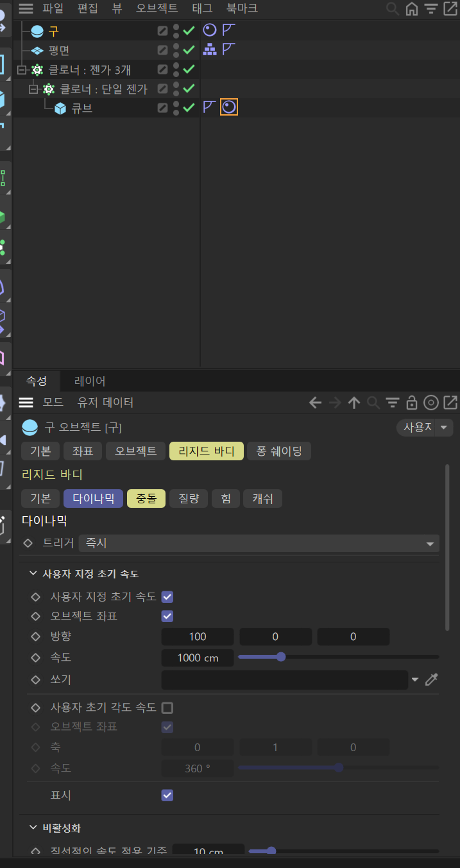The image size is (460, 868).
Task: Select the phong tag on 평면 row
Action: 229,49
